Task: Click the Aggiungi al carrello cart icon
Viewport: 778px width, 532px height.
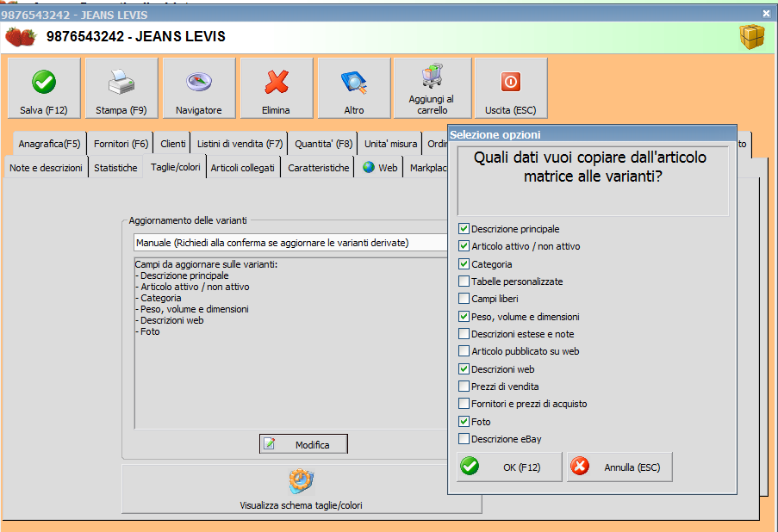Action: click(x=432, y=76)
